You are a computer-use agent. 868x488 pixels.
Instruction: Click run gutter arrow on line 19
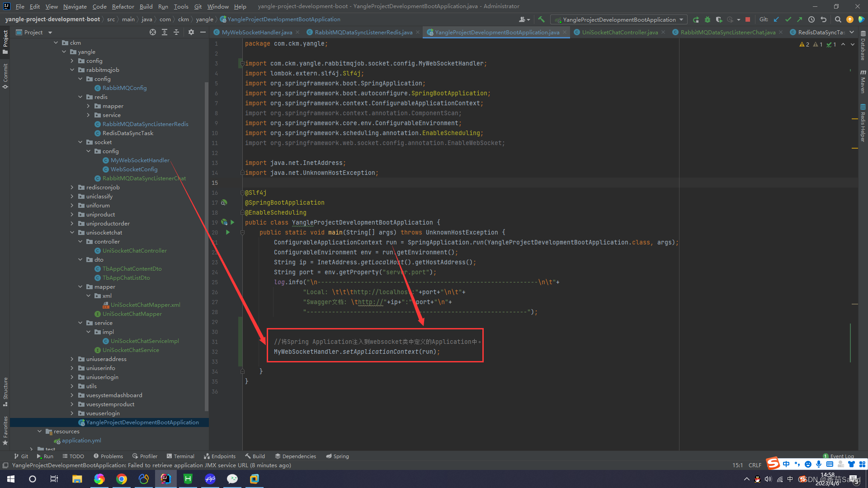[232, 222]
